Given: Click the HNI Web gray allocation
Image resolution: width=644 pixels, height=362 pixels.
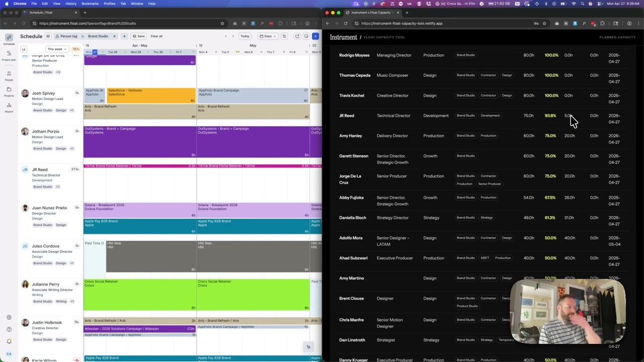Looking at the screenshot, I should [x=151, y=256].
